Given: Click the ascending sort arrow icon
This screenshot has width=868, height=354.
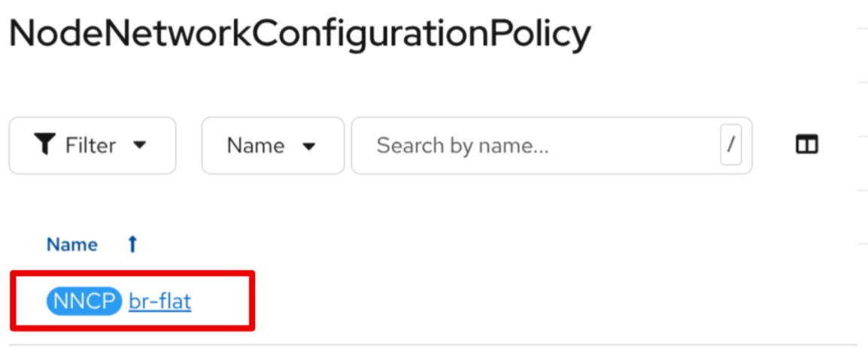Looking at the screenshot, I should [x=132, y=244].
